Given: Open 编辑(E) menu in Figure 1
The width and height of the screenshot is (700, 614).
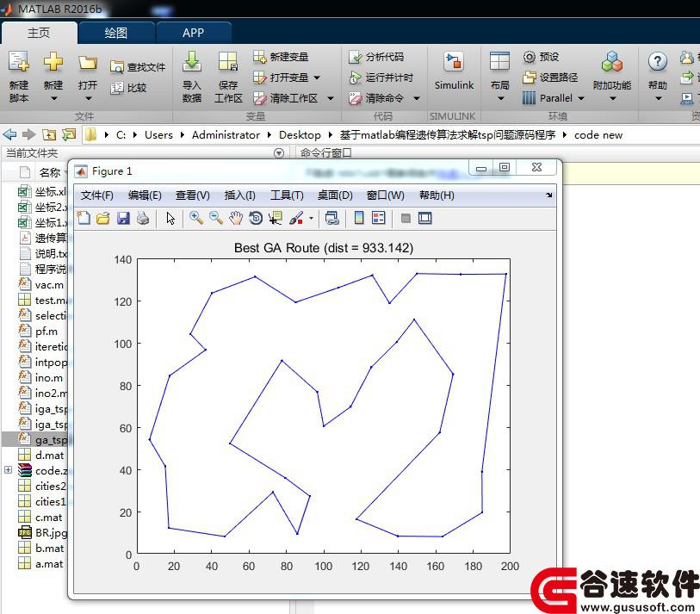Looking at the screenshot, I should pyautogui.click(x=145, y=195).
